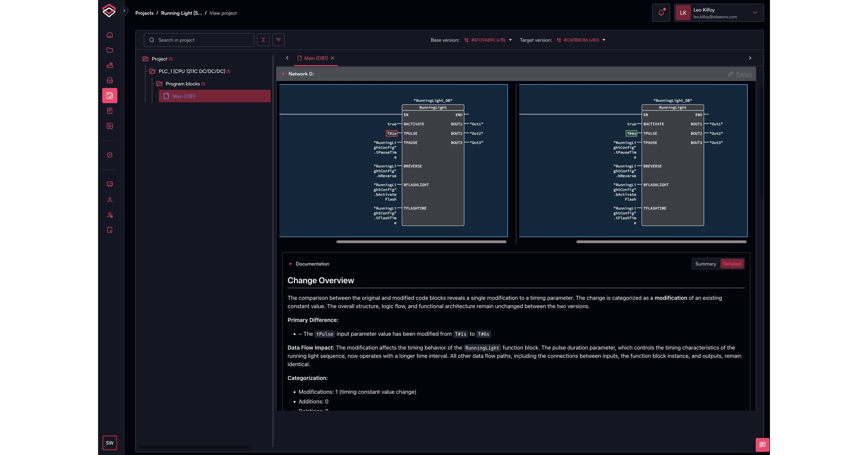Click the user profile icon in sidebar
This screenshot has height=455, width=868.
(x=110, y=199)
